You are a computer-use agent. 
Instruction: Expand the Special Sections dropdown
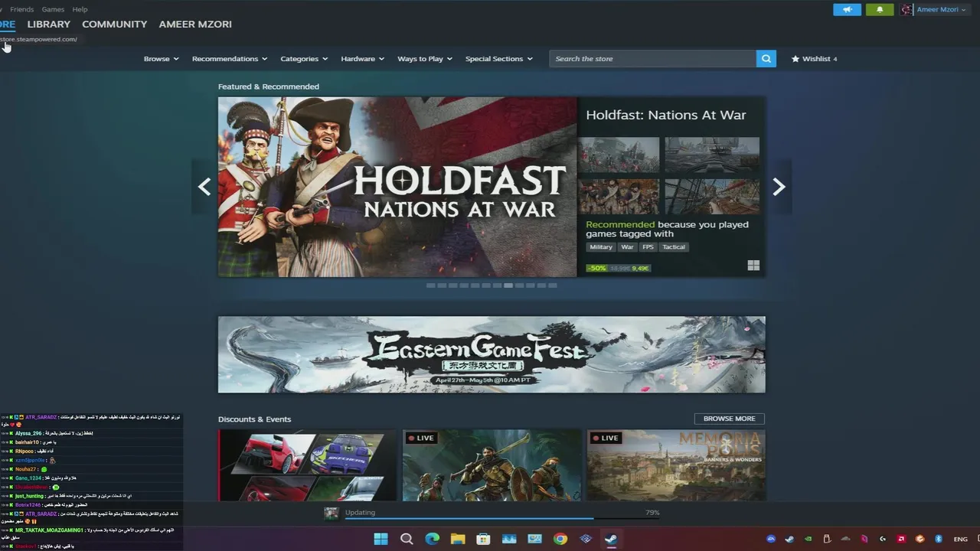tap(499, 59)
